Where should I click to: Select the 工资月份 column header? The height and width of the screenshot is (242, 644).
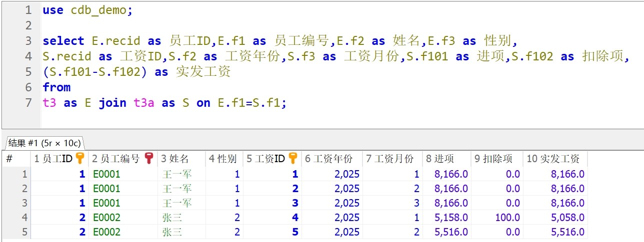pyautogui.click(x=389, y=159)
